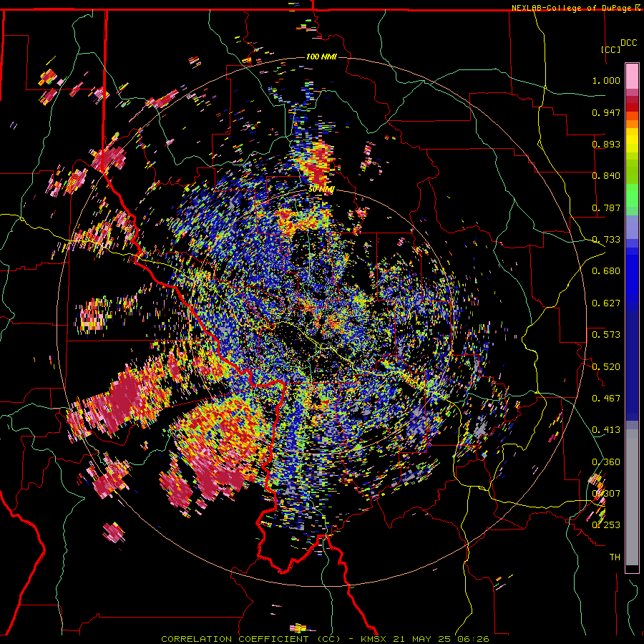The image size is (644, 644).
Task: Select the 0.680 legend value
Action: point(606,271)
